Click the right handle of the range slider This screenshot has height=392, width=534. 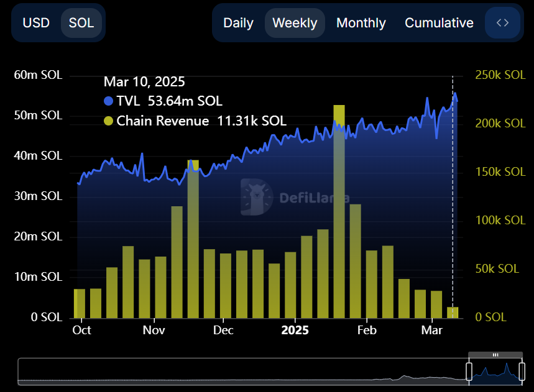coord(522,371)
